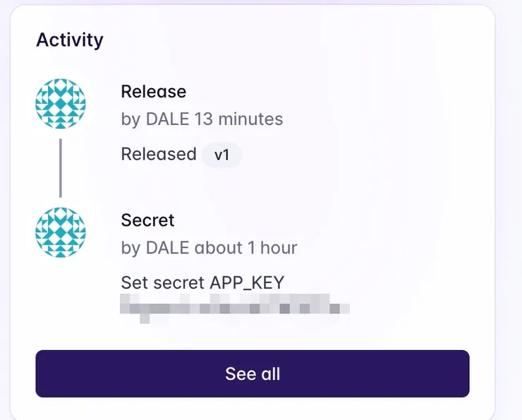Viewport: 522px width, 420px height.
Task: Click the Secret event avatar icon
Action: tap(61, 232)
